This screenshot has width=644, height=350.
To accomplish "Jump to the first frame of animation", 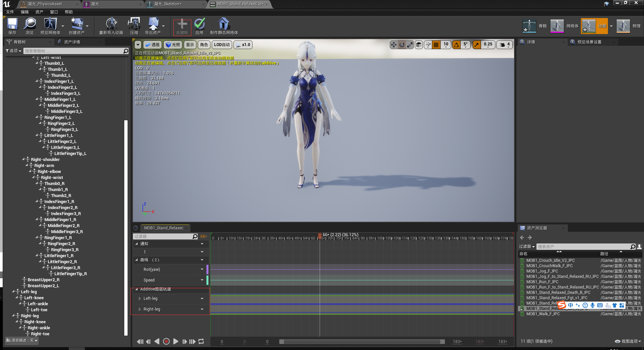I will pos(140,341).
